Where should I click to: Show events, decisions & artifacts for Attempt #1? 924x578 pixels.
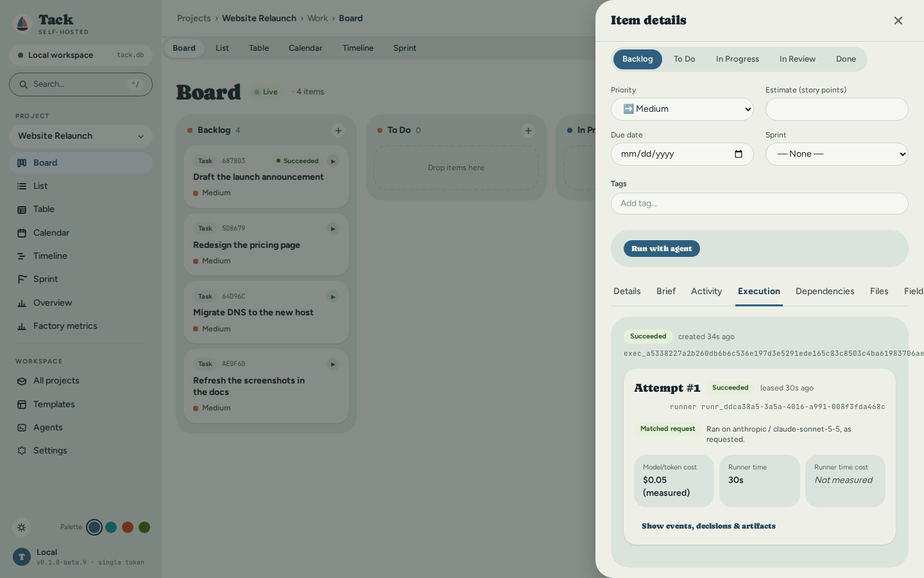(x=708, y=526)
